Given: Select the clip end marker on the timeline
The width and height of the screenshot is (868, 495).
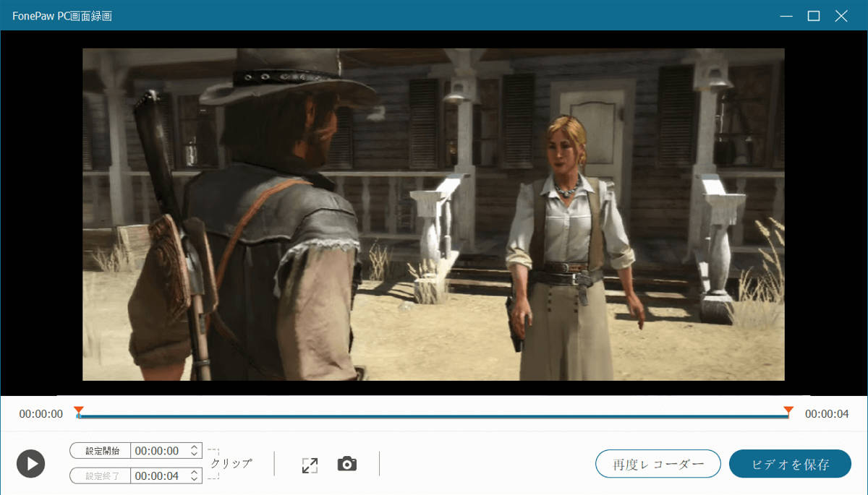Looking at the screenshot, I should (x=788, y=412).
